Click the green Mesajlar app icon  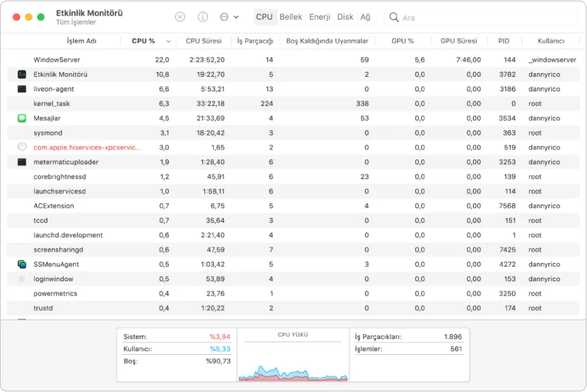click(22, 118)
